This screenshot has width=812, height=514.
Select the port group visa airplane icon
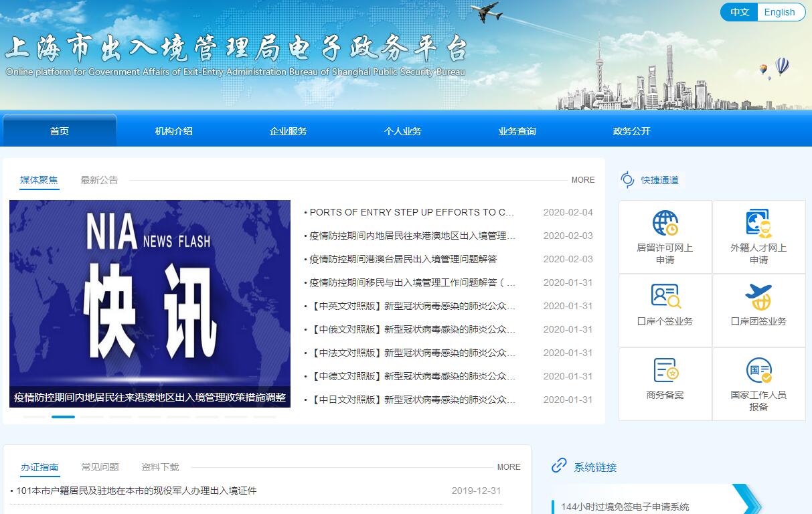click(758, 296)
